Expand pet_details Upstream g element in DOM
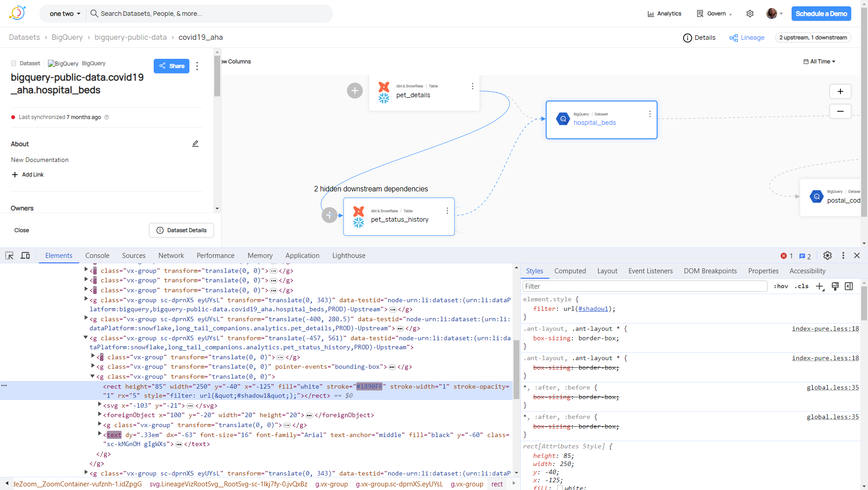Screen dimensions: 868x490 [86, 318]
